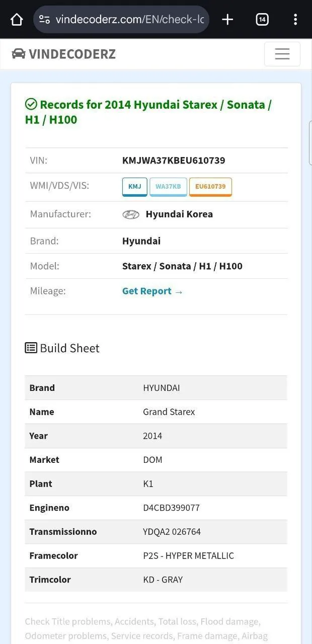Click the VINDECODERZ car logo icon
The height and width of the screenshot is (644, 312).
(x=19, y=53)
